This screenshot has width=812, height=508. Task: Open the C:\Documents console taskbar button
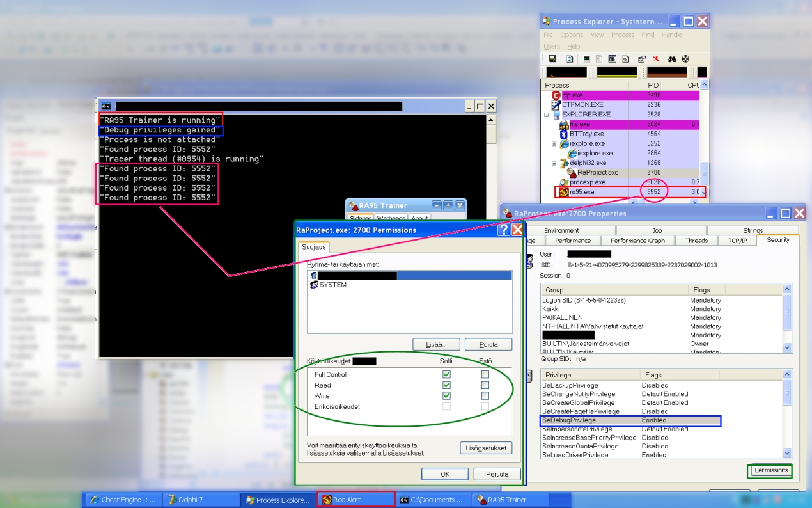433,500
